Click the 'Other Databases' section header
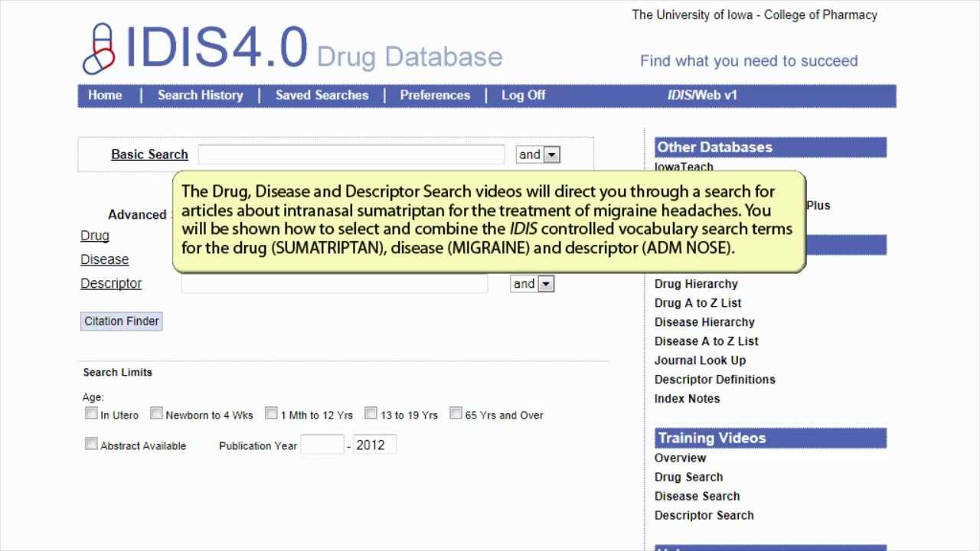 (770, 147)
